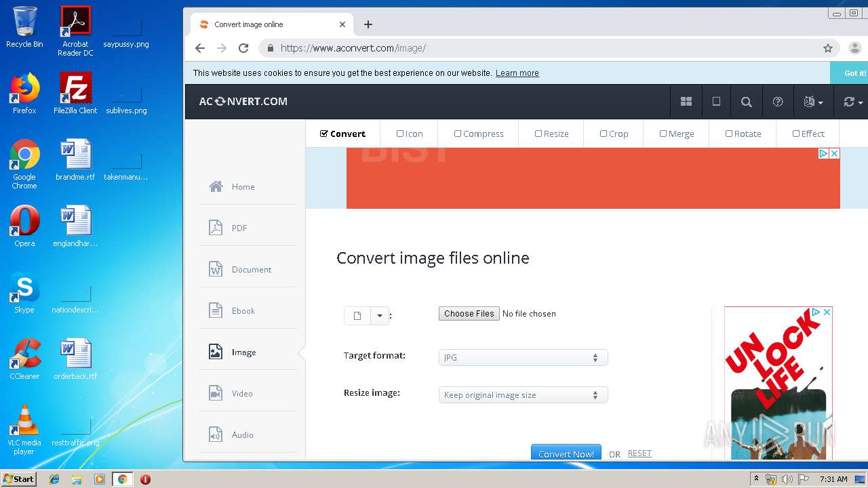Select Acrobat Reader DC desktop icon
The image size is (868, 488).
[x=75, y=31]
